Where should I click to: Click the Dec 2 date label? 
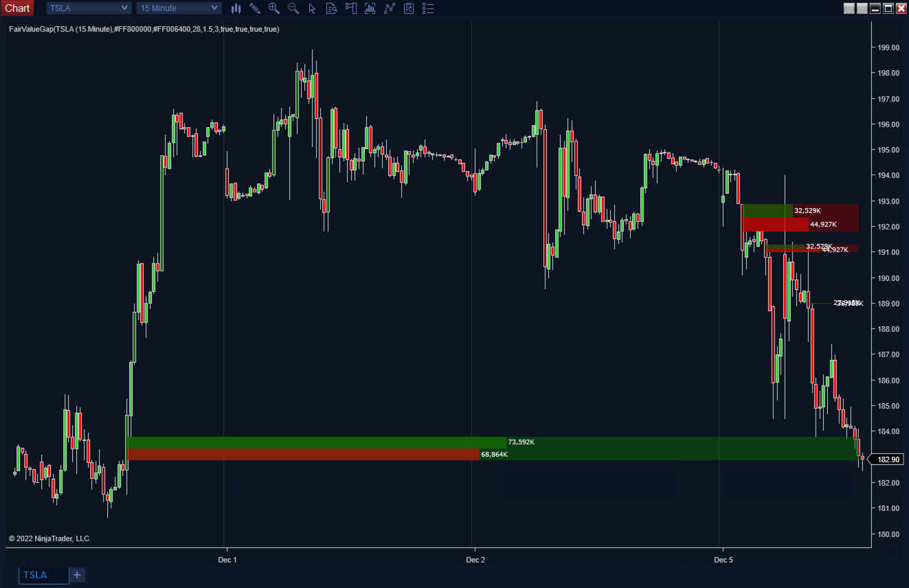pos(475,560)
